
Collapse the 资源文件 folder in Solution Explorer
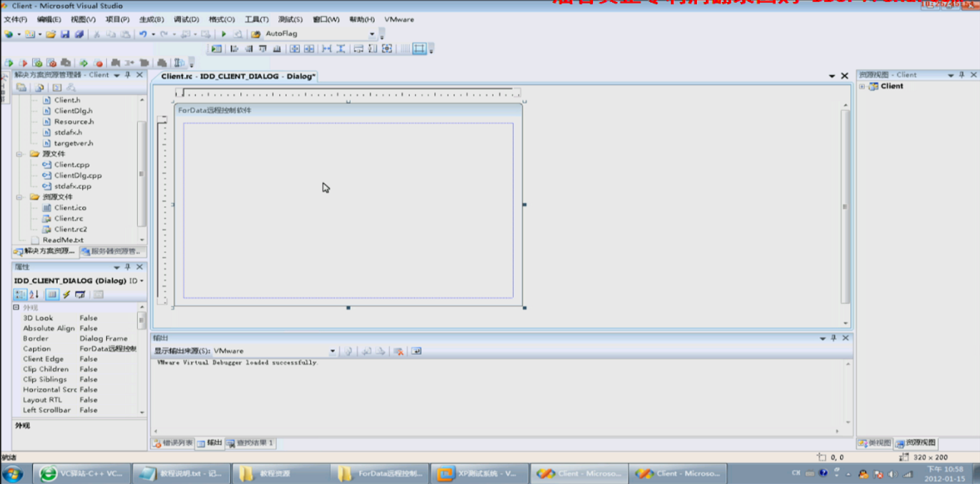pos(19,197)
